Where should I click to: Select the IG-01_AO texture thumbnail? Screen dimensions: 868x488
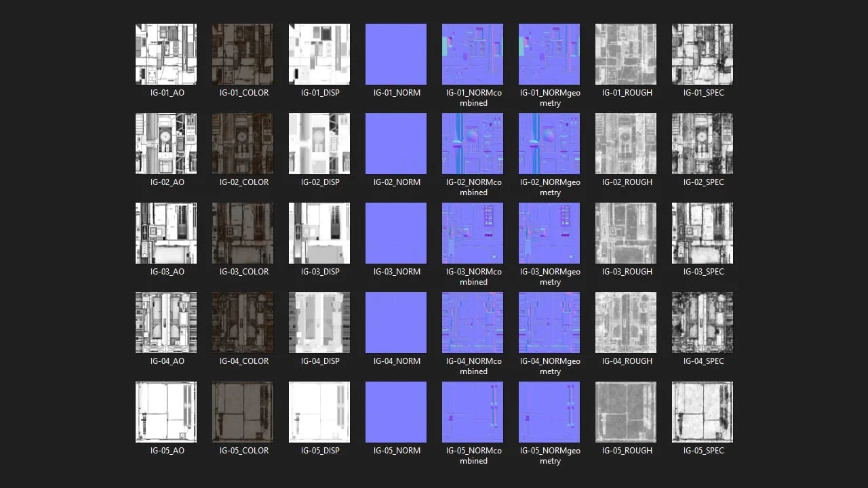click(x=166, y=54)
